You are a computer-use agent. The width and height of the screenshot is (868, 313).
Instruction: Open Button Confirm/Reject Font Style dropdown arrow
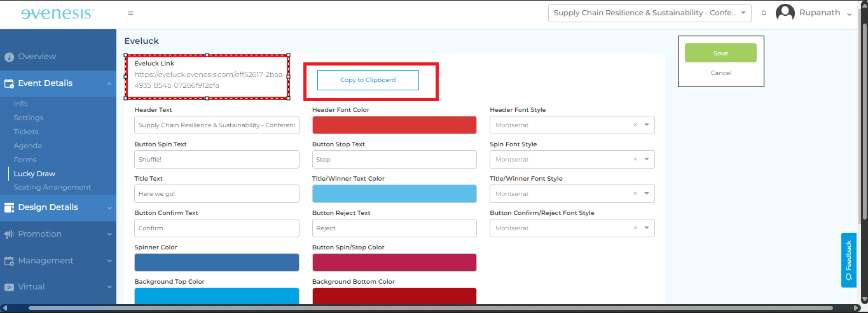point(647,228)
